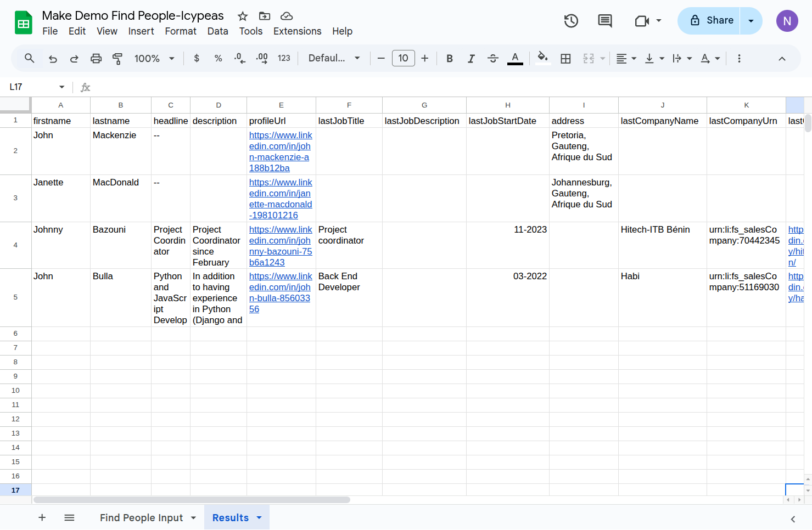The width and height of the screenshot is (812, 530).
Task: Open the File menu
Action: point(50,31)
